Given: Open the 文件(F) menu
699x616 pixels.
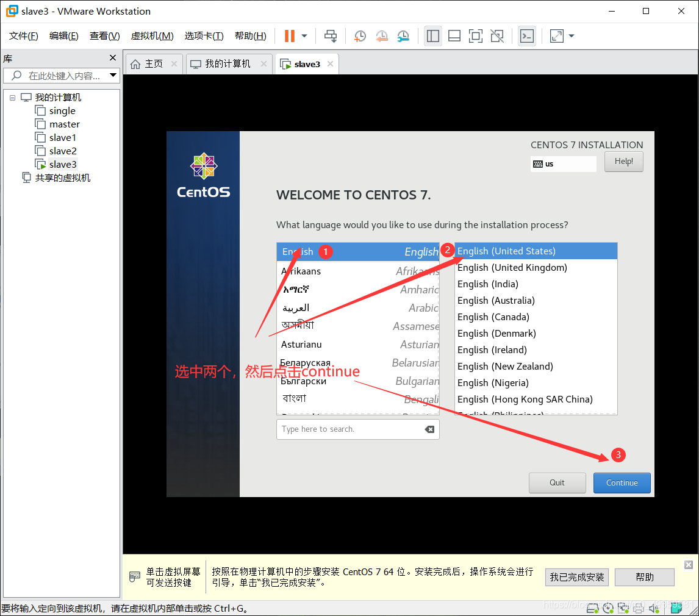Looking at the screenshot, I should pyautogui.click(x=24, y=35).
